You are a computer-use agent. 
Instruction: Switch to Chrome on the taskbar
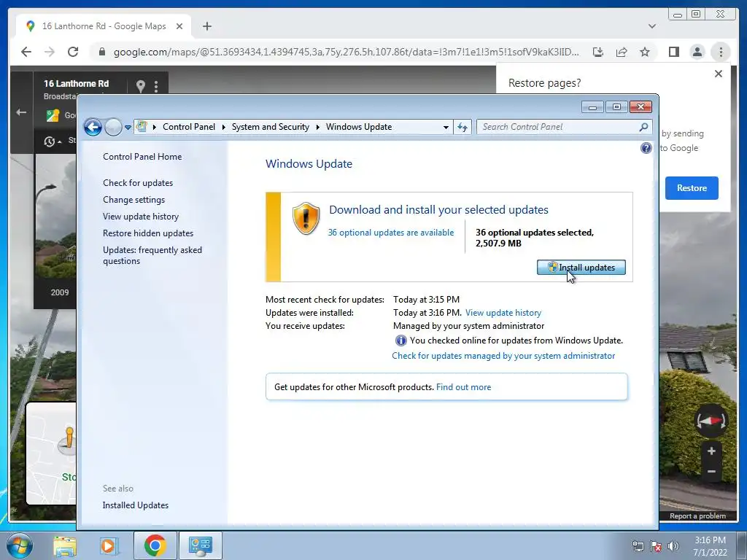point(155,545)
